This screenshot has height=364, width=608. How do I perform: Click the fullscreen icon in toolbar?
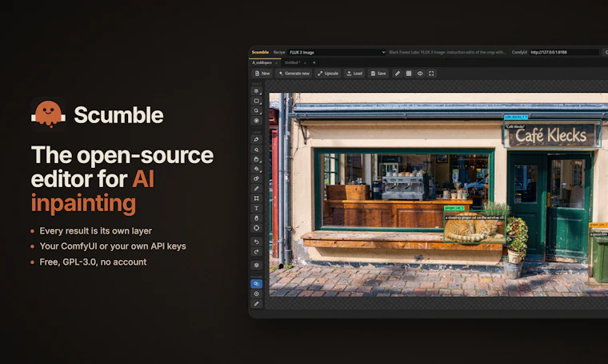pyautogui.click(x=431, y=74)
